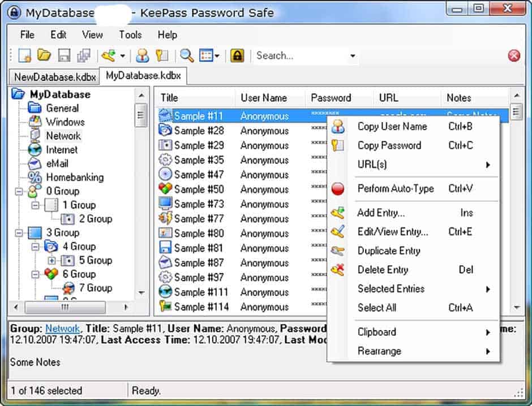The height and width of the screenshot is (406, 532).
Task: Select the eMail group
Action: pyautogui.click(x=57, y=163)
